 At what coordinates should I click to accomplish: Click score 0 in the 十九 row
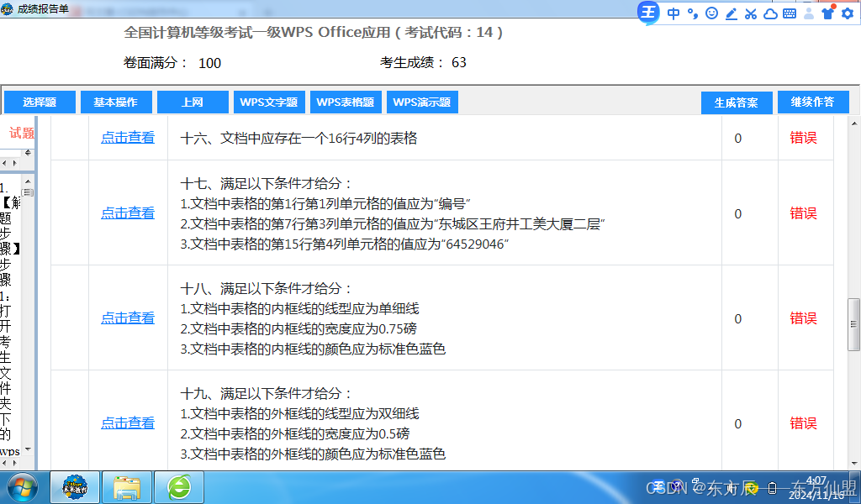coord(738,424)
